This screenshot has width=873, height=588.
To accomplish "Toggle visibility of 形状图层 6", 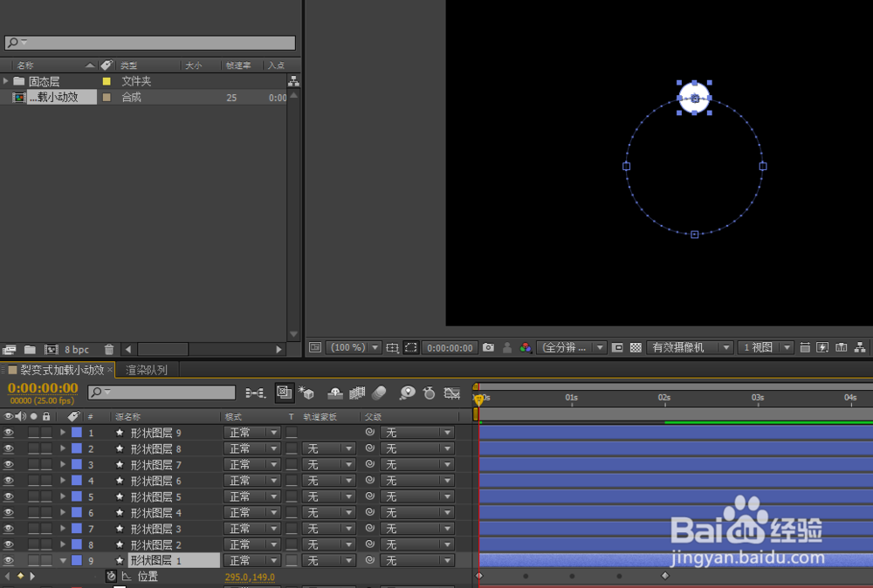I will coord(9,480).
